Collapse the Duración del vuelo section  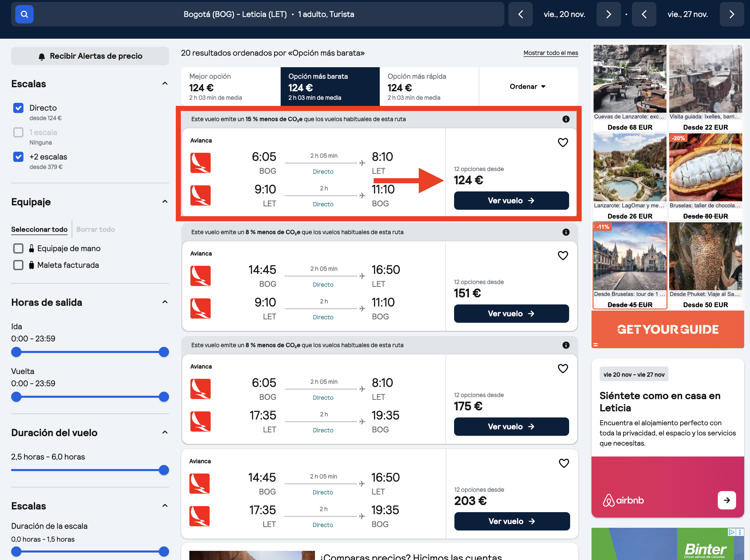(x=165, y=432)
